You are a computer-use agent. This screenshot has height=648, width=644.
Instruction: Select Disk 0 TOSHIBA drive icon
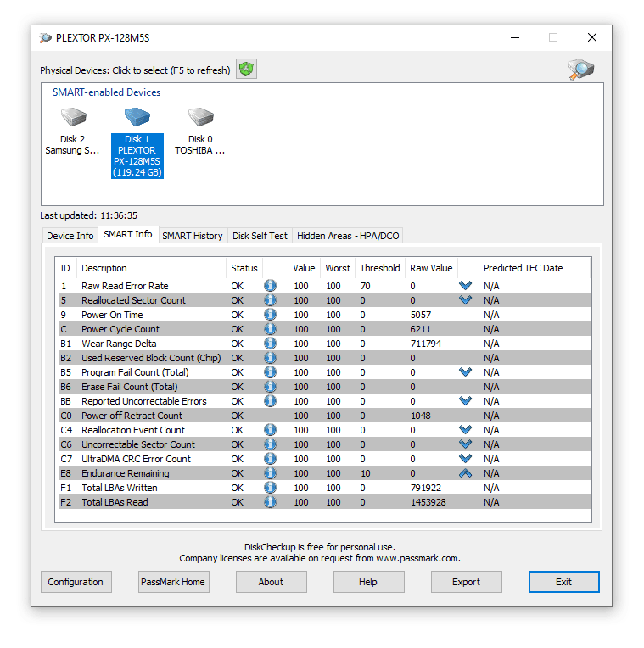click(201, 117)
